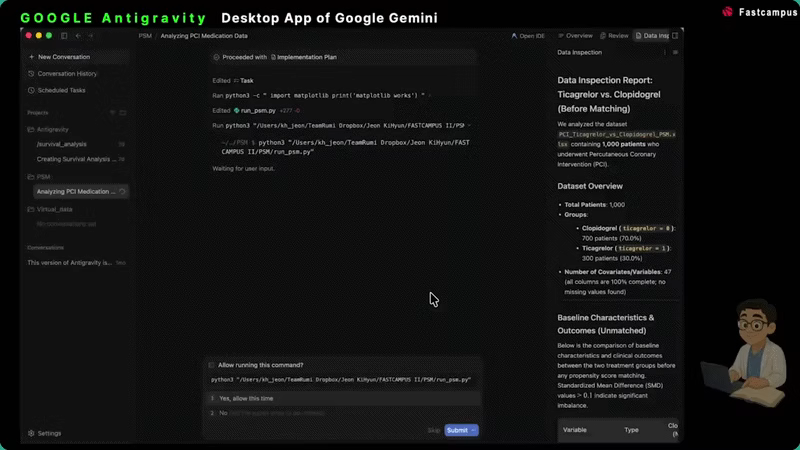Go forward with the right arrow

coord(91,36)
